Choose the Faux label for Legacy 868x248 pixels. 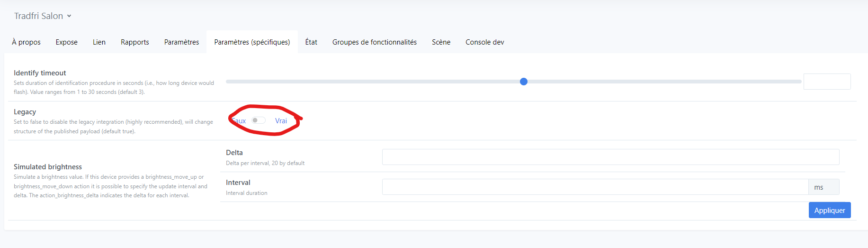click(239, 121)
